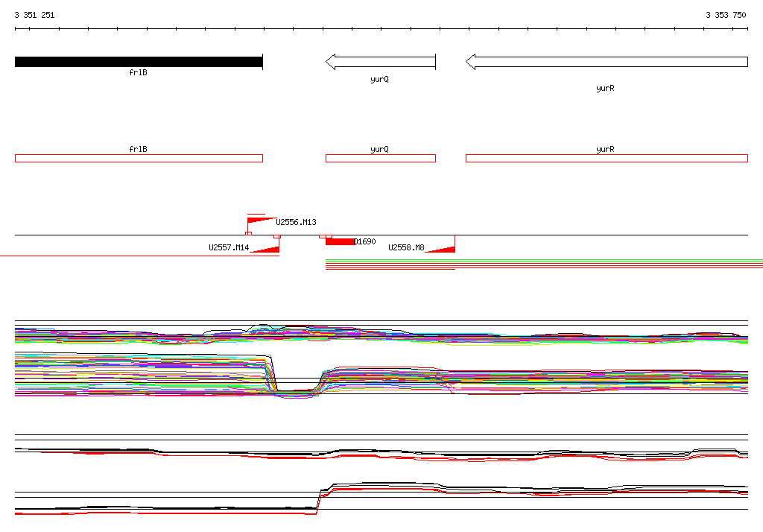Click the frlB label under the black bar
Image resolution: width=763 pixels, height=532 pixels.
coord(138,72)
